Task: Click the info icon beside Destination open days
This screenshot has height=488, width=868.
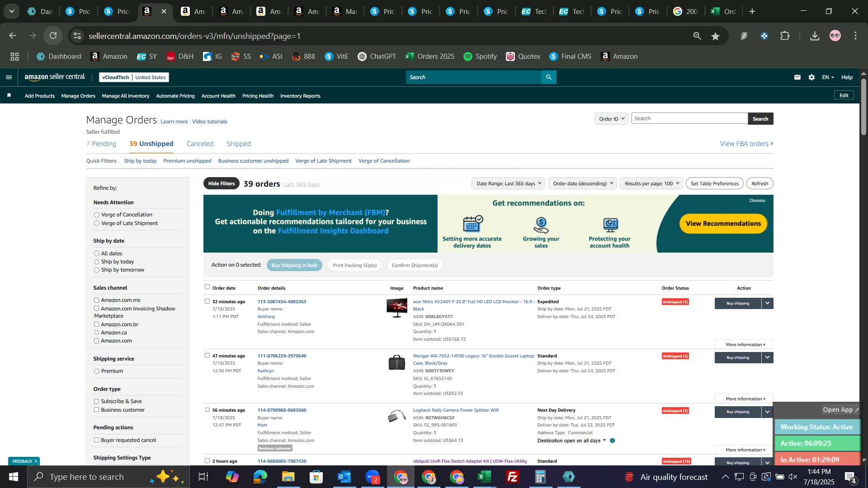Action: pyautogui.click(x=613, y=441)
